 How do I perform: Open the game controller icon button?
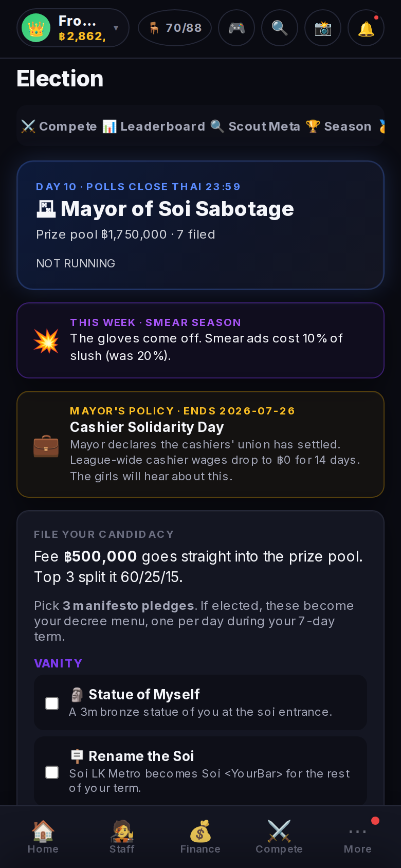[236, 28]
